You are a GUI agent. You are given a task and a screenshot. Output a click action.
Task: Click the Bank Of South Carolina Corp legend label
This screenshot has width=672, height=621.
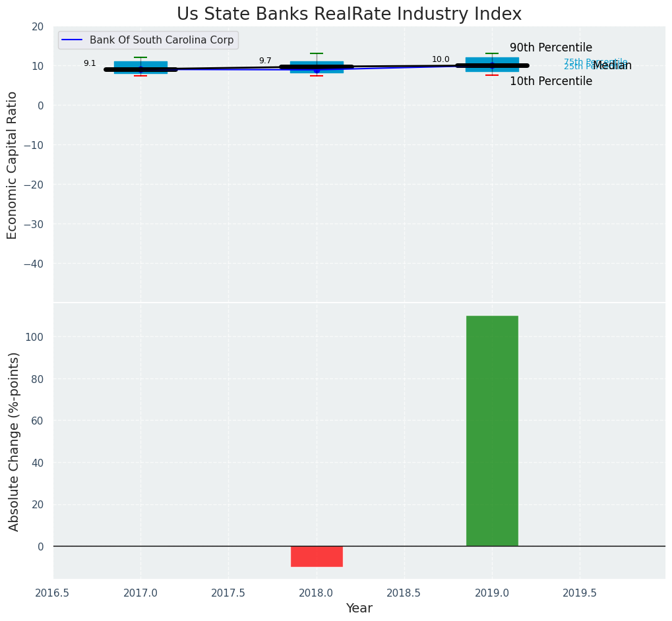point(162,40)
